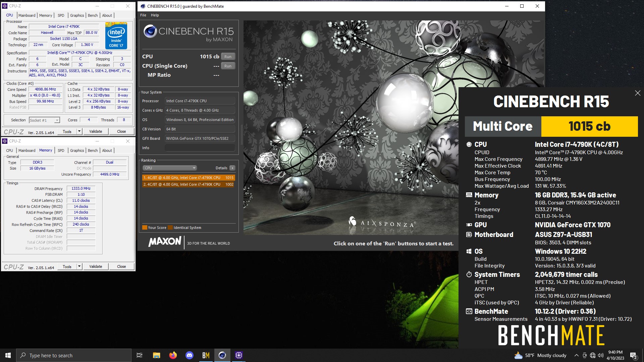Click the yellow 1015 cb score box
644x362 pixels.
[x=589, y=126]
